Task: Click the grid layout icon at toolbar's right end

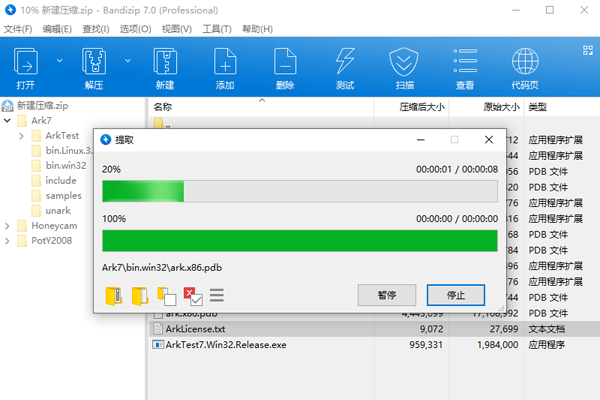Action: (x=588, y=50)
